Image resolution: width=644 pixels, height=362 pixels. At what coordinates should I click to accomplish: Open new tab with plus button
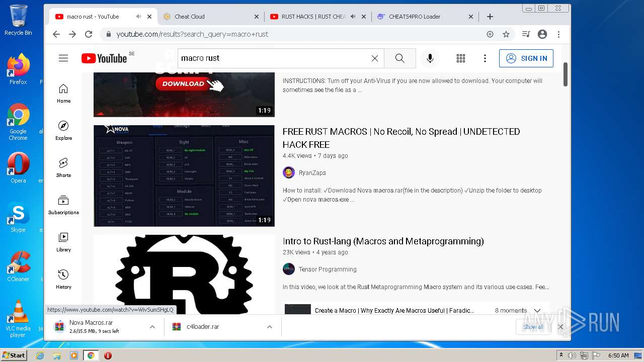pos(490,17)
